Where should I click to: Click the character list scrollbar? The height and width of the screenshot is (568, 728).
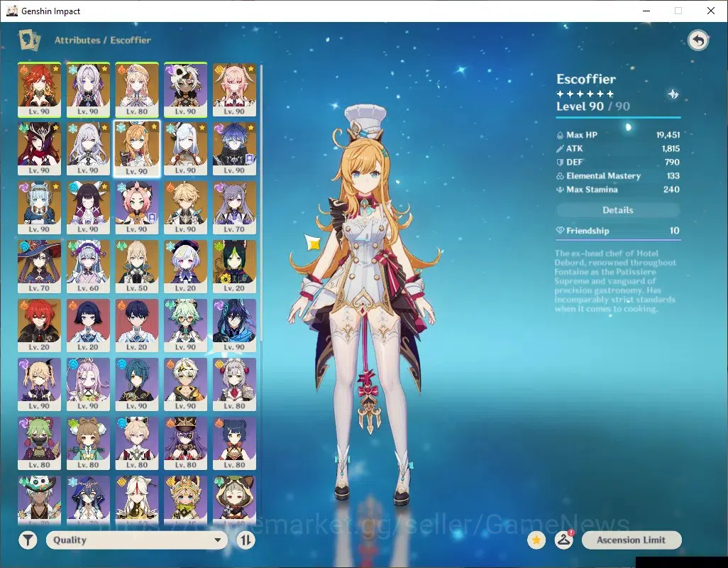pyautogui.click(x=261, y=204)
